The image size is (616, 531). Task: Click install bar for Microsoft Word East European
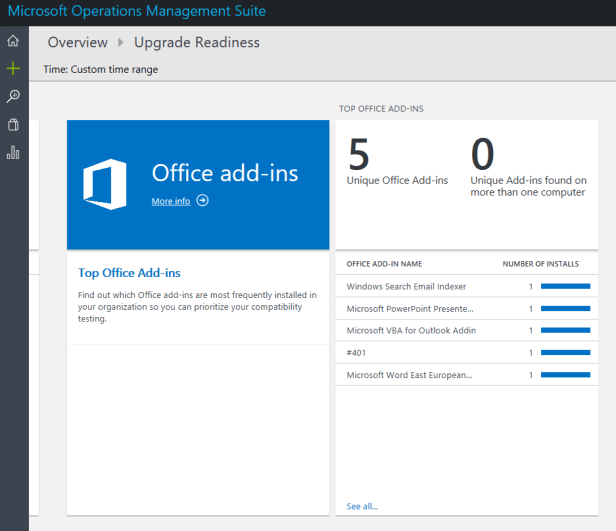click(x=565, y=375)
